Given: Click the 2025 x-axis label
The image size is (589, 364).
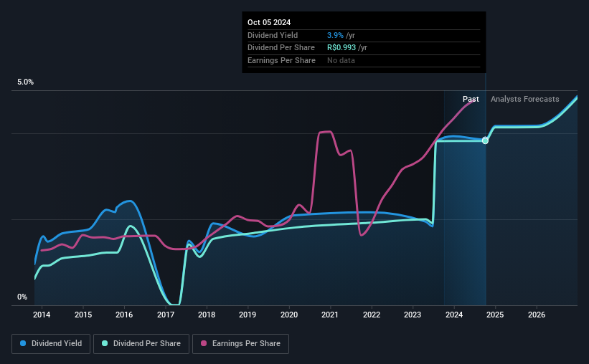Looking at the screenshot, I should click(495, 315).
